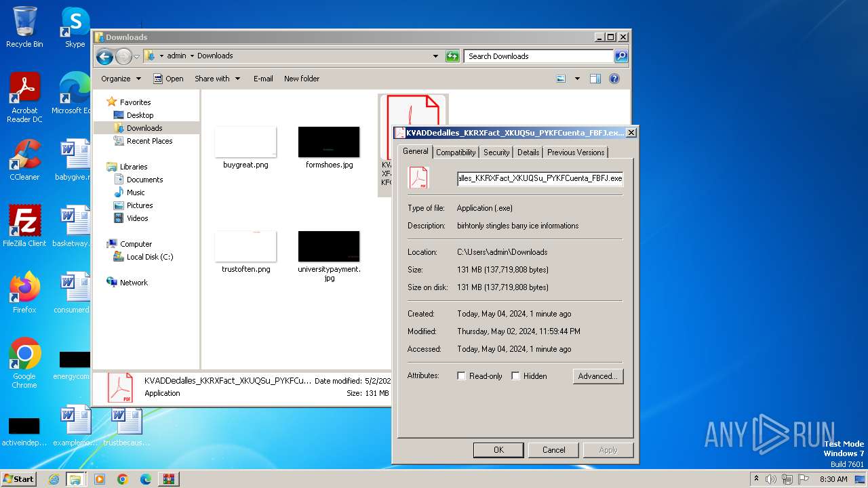
Task: Switch to the General tab
Action: coord(415,151)
